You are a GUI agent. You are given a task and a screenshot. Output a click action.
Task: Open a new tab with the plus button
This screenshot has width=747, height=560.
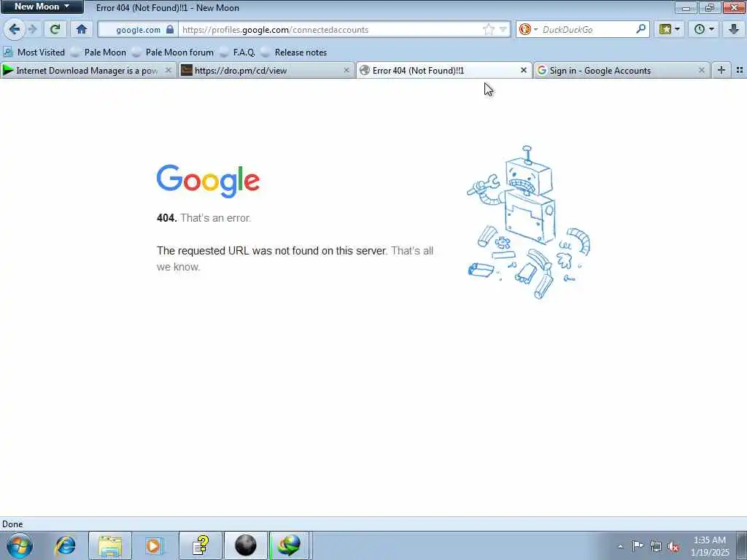point(721,71)
